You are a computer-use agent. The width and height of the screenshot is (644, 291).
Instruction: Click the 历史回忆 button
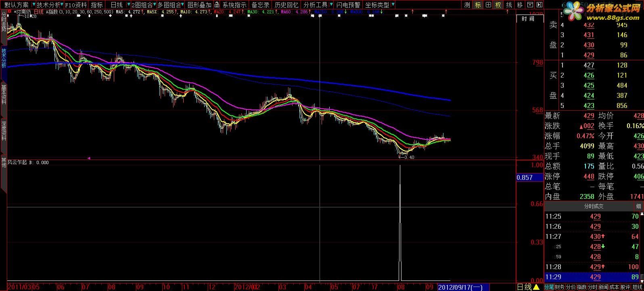[x=286, y=5]
